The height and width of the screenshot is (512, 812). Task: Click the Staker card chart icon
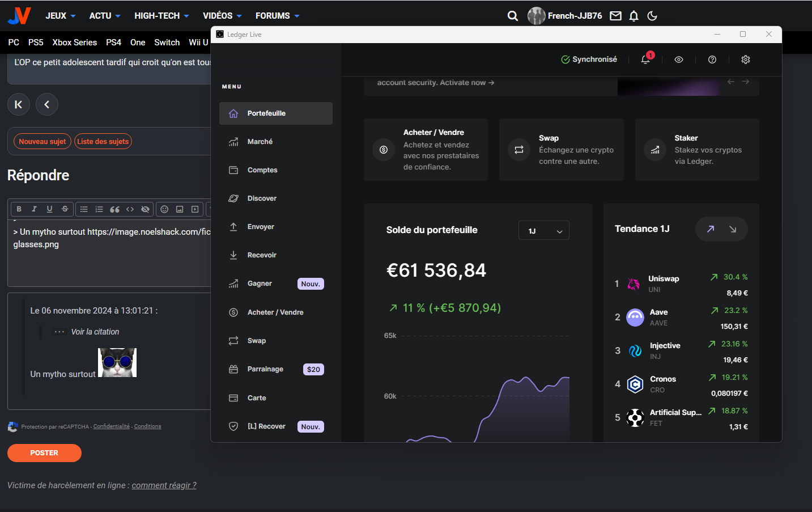point(655,150)
